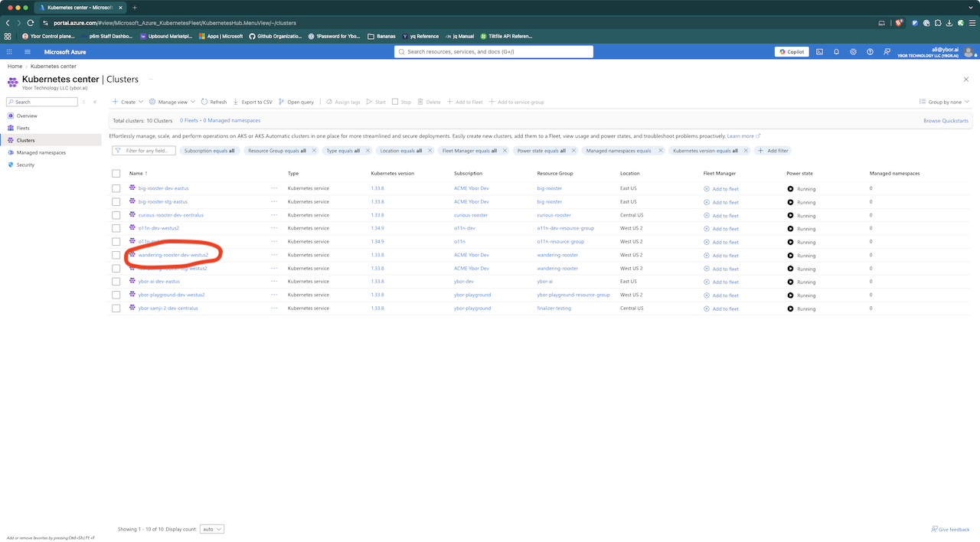The image size is (980, 542).
Task: Remove the Kubernetes version equals all filter
Action: [x=746, y=151]
